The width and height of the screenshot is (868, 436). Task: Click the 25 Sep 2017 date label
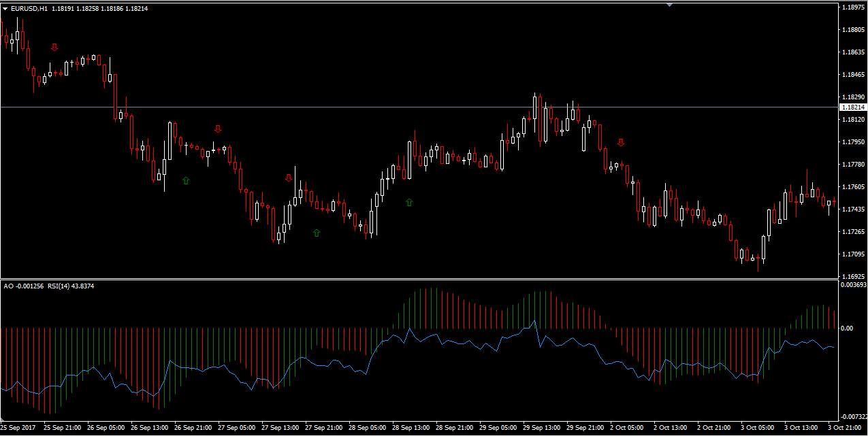[18, 428]
